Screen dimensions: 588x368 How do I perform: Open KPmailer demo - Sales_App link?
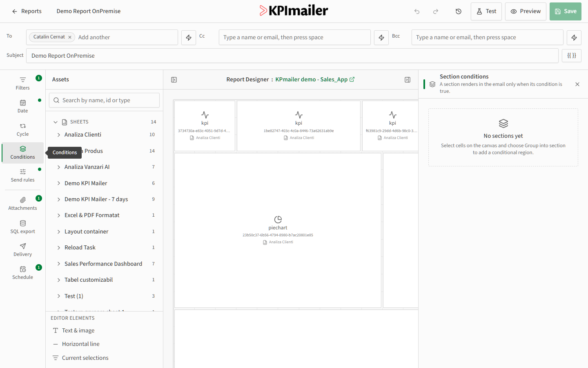point(315,79)
